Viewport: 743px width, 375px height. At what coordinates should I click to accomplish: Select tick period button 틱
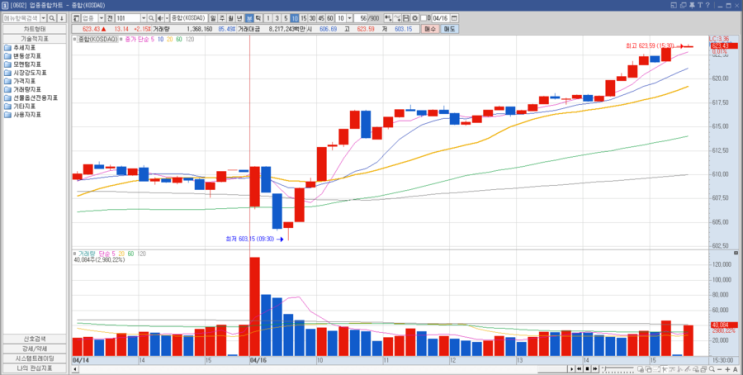coord(258,18)
